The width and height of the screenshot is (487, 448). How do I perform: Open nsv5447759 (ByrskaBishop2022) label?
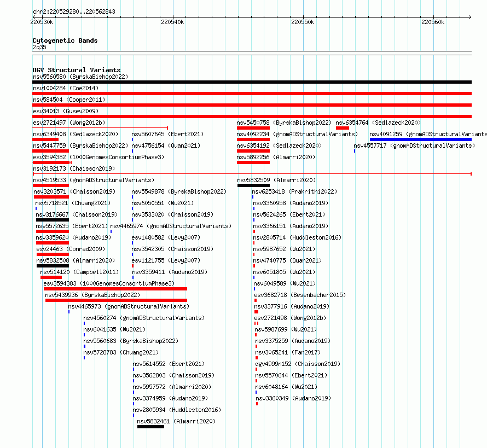point(80,146)
